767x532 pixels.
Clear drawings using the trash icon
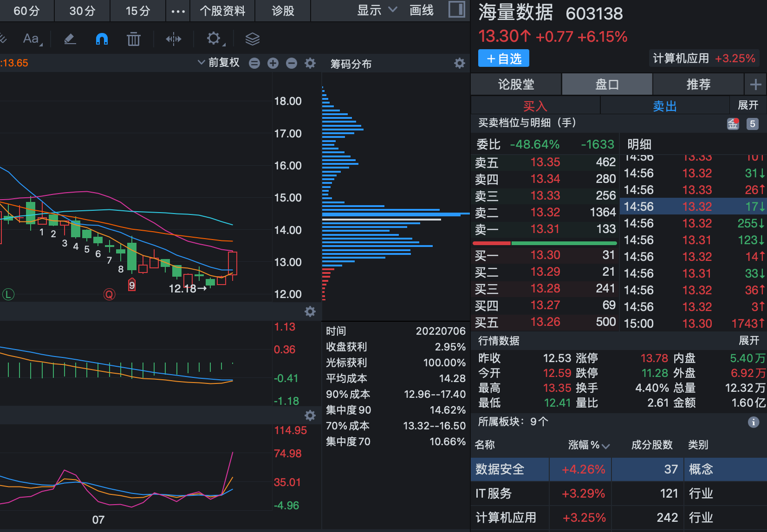tap(134, 39)
